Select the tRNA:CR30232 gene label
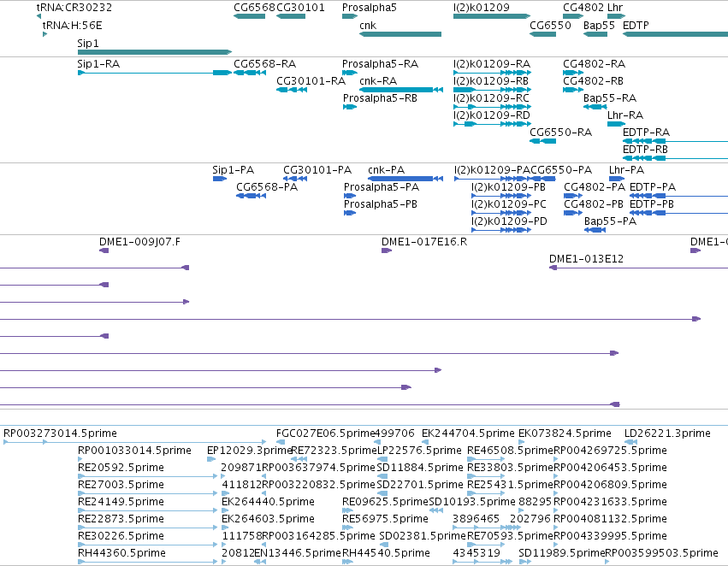The height and width of the screenshot is (566, 728). pyautogui.click(x=74, y=8)
